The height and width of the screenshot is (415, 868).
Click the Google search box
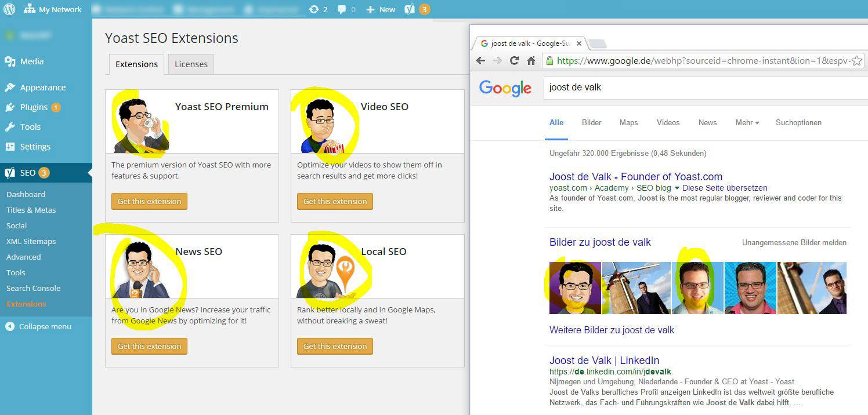(x=706, y=88)
